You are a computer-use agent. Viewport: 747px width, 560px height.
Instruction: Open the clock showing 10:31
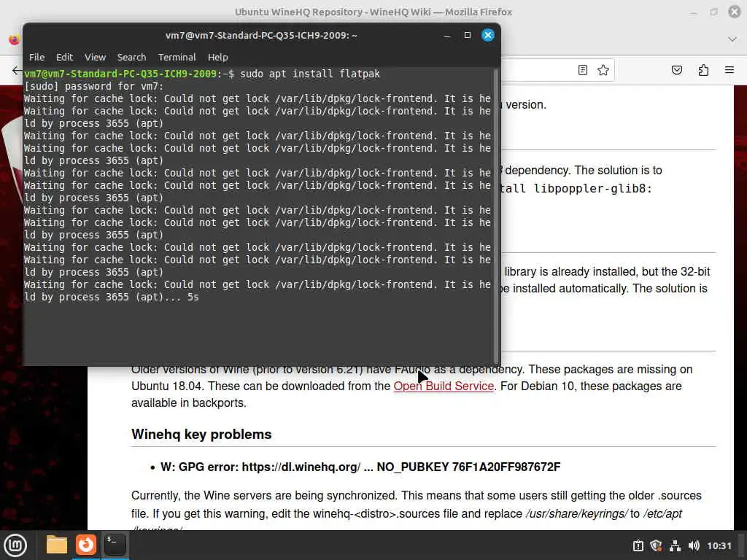point(719,545)
